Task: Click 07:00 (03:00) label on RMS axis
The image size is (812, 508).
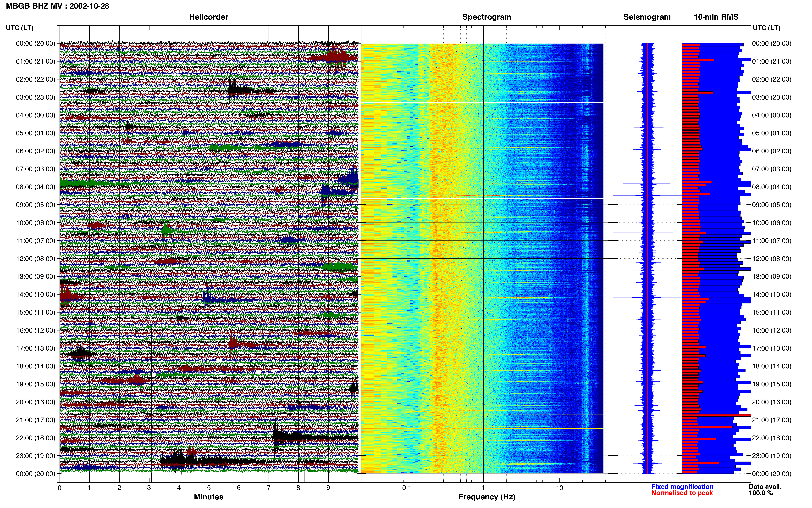Action: click(x=772, y=169)
